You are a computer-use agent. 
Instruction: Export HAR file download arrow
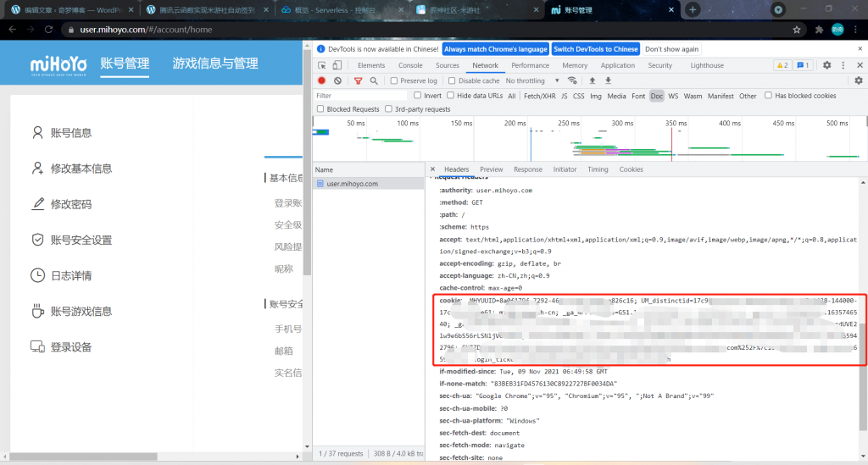[608, 80]
